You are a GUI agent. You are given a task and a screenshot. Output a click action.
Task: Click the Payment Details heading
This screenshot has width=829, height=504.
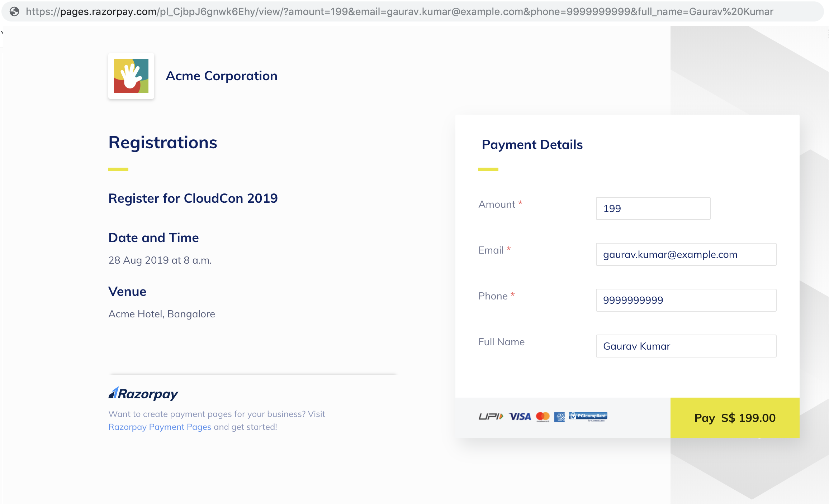pos(532,145)
